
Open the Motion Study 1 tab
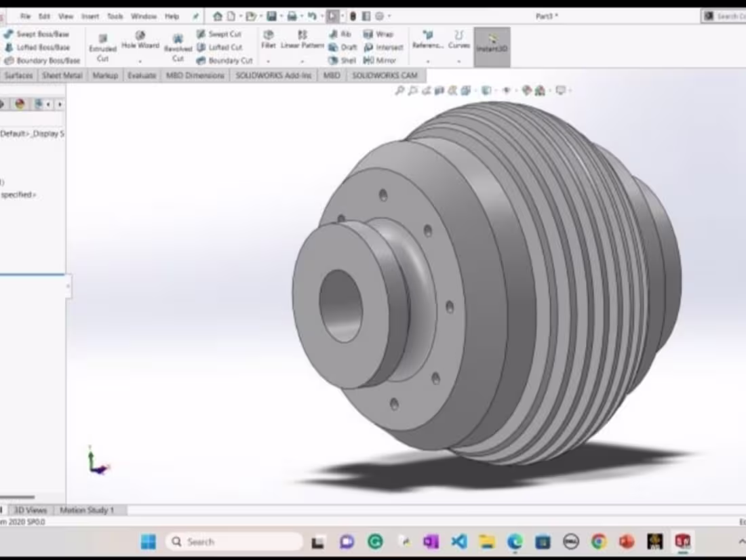pyautogui.click(x=87, y=509)
